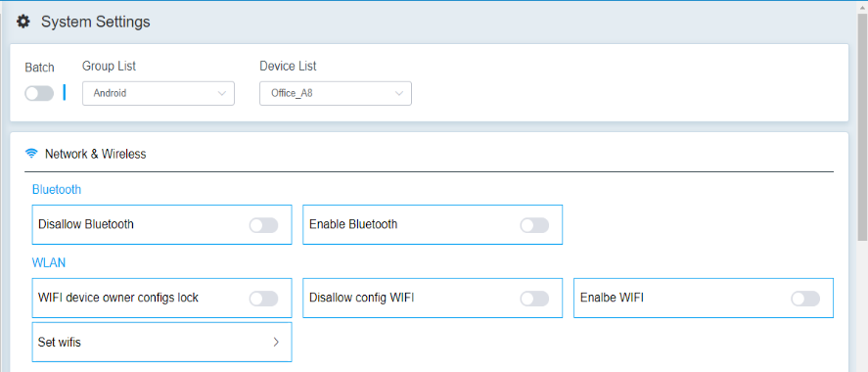Enable WIFI device owner configs lock
Image resolution: width=868 pixels, height=372 pixels.
pyautogui.click(x=263, y=299)
